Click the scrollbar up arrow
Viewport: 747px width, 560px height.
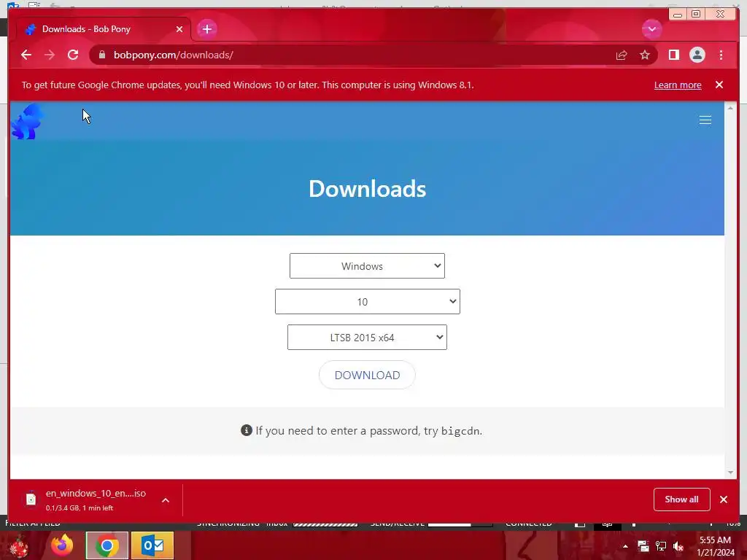pyautogui.click(x=730, y=108)
